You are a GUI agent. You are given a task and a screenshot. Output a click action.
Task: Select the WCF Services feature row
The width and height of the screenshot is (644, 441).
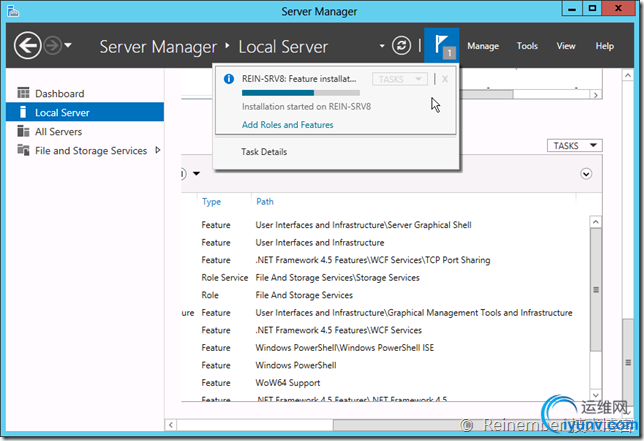tap(384, 330)
